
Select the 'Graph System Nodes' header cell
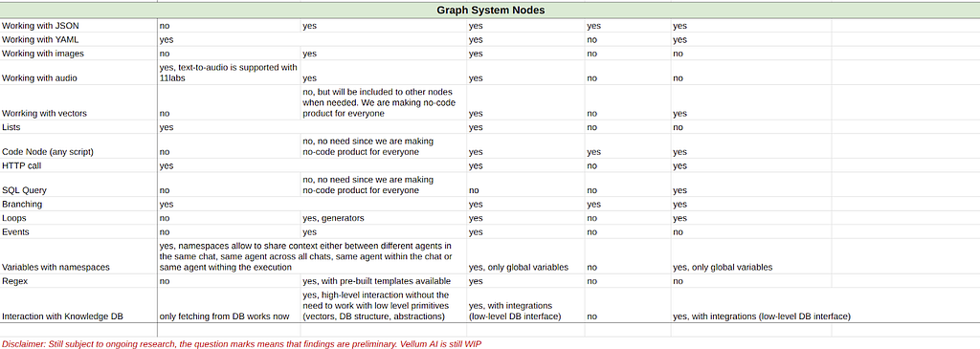(x=490, y=10)
